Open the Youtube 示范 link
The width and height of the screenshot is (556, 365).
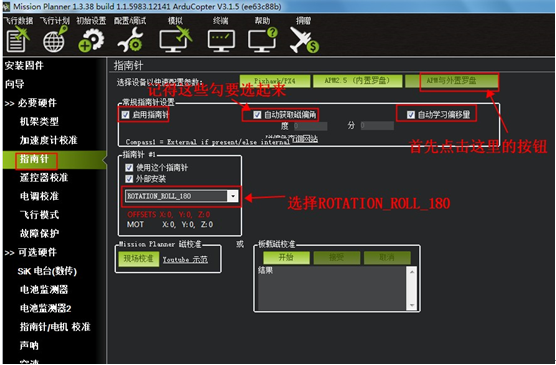coord(185,260)
